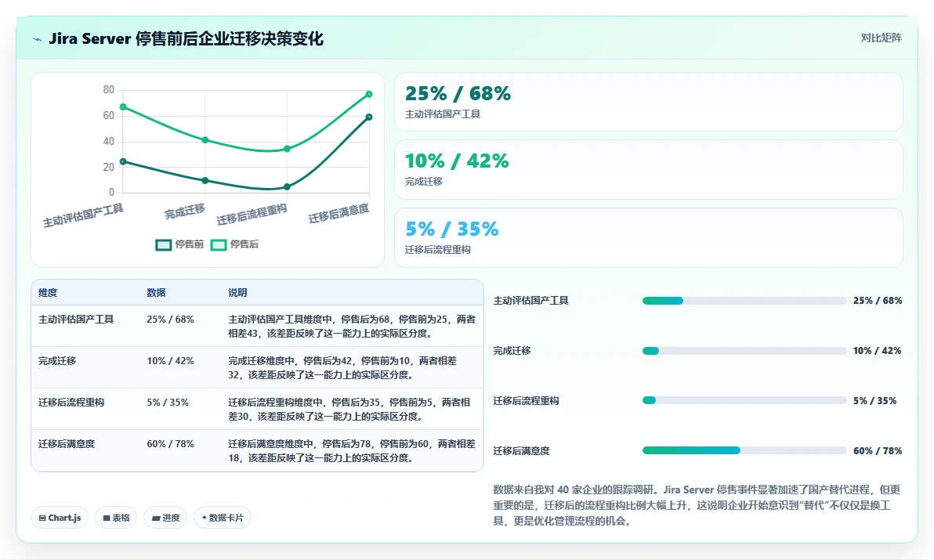Click the 停售后 data point at 完成迁移
This screenshot has height=560, width=934.
pyautogui.click(x=205, y=140)
